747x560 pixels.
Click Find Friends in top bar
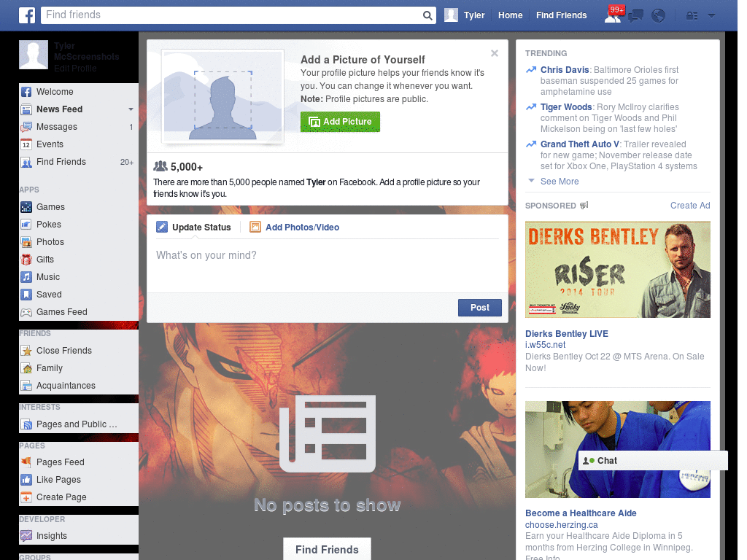tap(561, 15)
